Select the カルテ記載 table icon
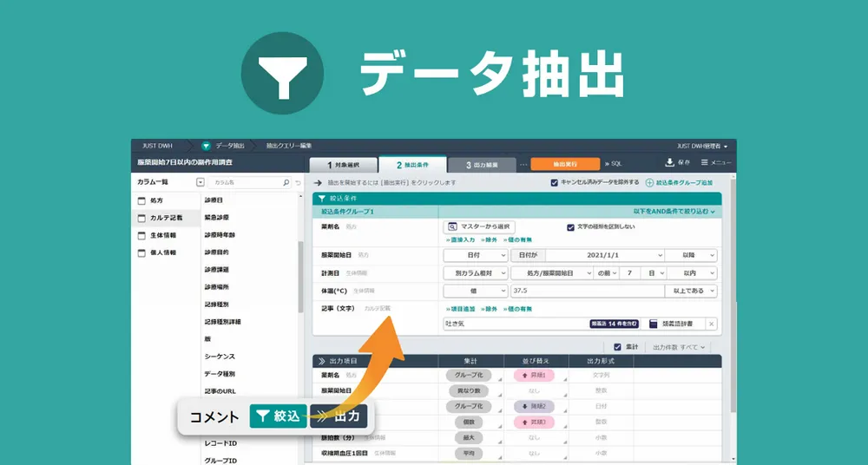This screenshot has height=465, width=868. pos(141,218)
